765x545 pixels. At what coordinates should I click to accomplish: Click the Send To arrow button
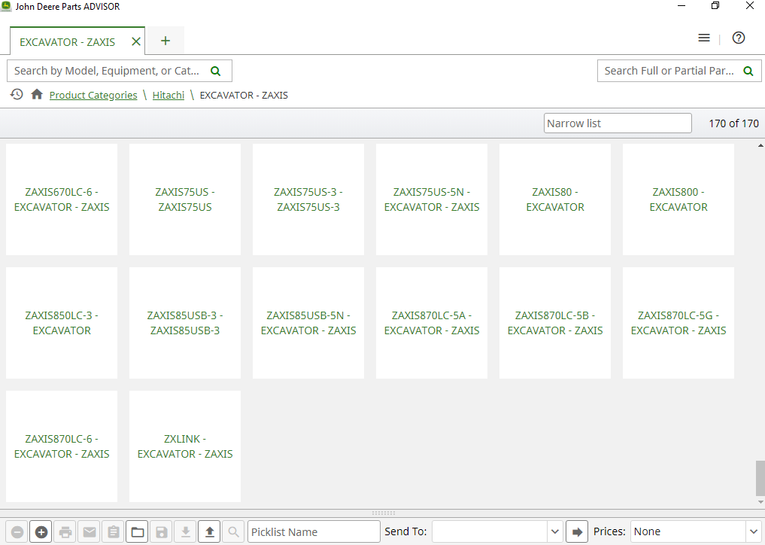577,532
